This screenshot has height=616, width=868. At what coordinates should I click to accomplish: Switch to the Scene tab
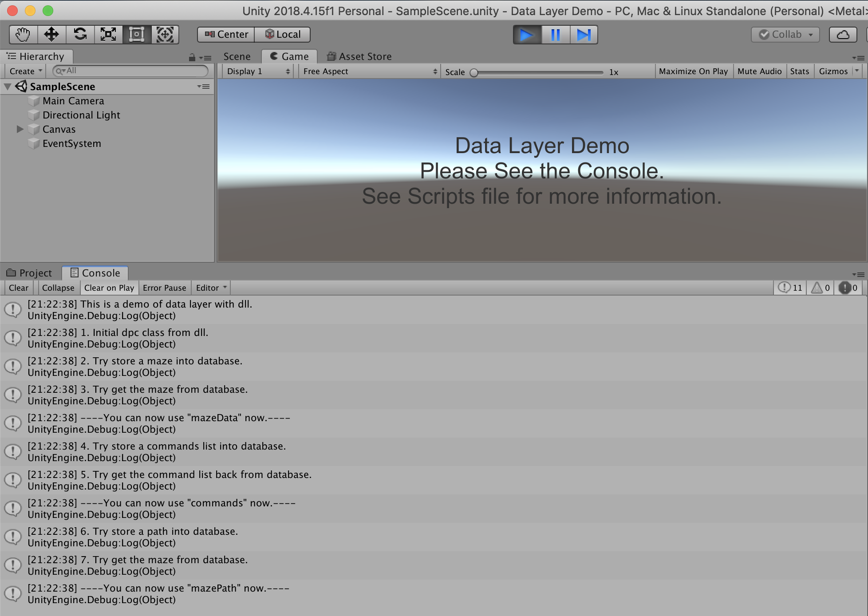click(237, 57)
